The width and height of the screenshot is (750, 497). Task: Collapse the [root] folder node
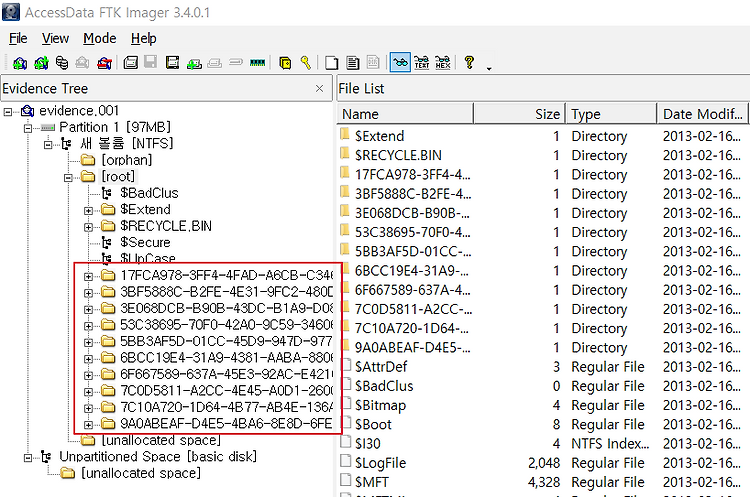click(x=68, y=178)
